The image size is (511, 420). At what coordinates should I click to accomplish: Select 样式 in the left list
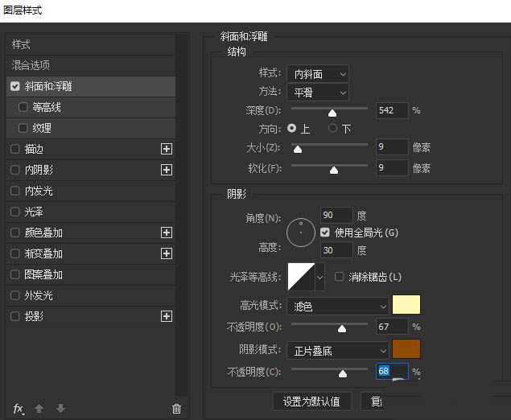[x=91, y=44]
